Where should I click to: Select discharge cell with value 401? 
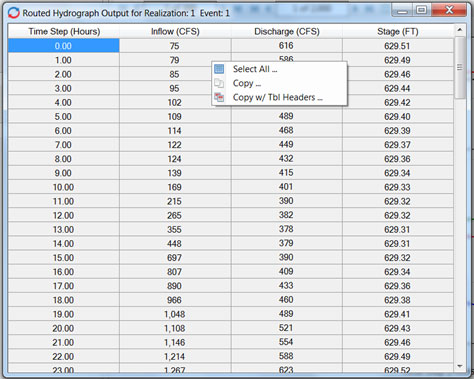[x=287, y=187]
